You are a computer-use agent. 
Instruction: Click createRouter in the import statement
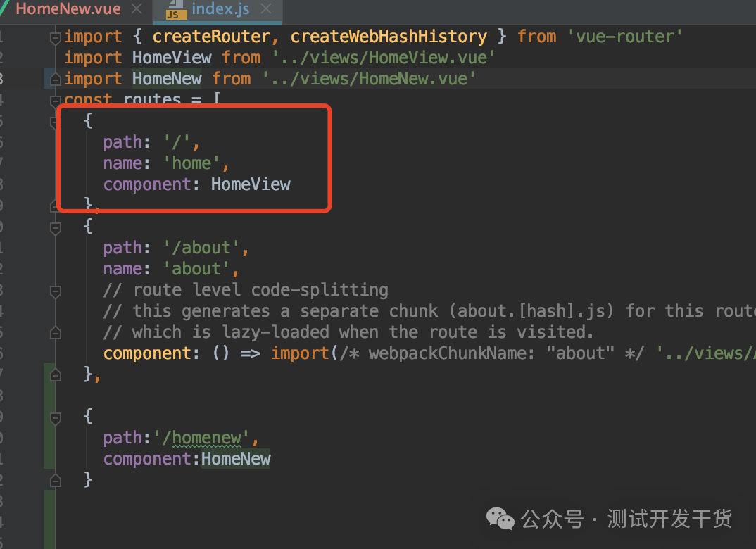tap(212, 37)
